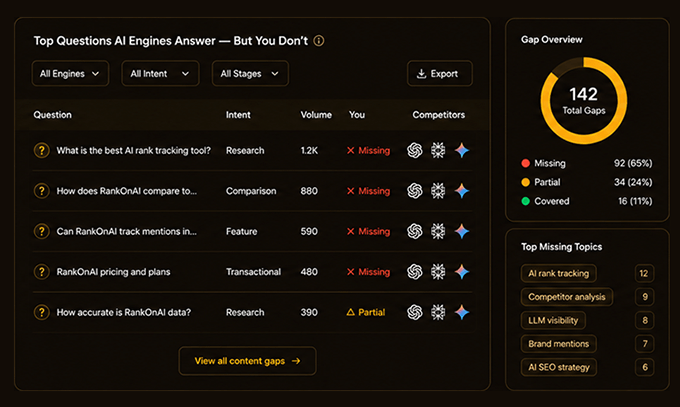The image size is (680, 407).
Task: Click Claude icon in the 390 volume row
Action: 438,312
